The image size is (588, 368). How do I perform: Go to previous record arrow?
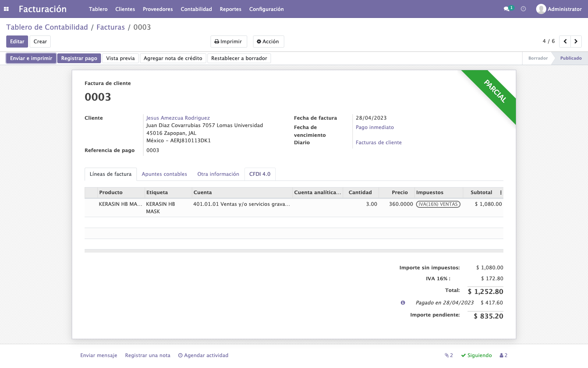pos(565,41)
